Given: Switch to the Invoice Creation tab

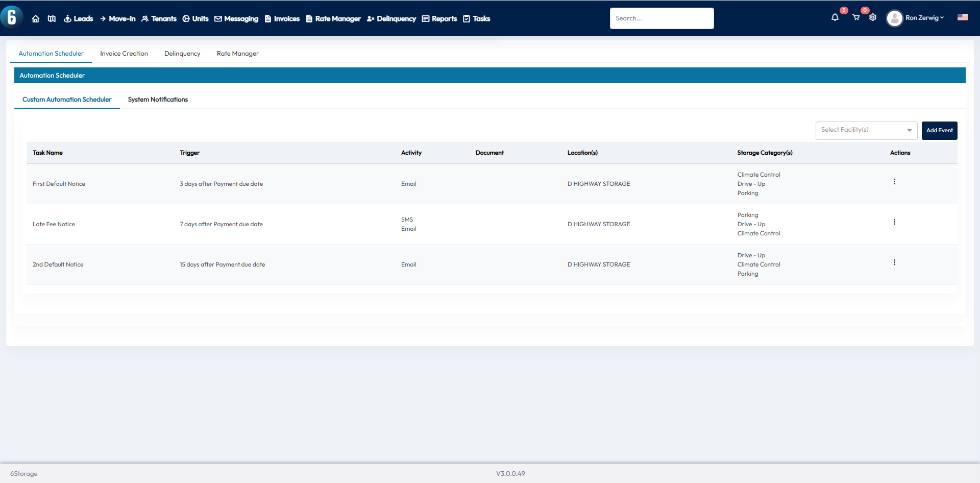Looking at the screenshot, I should (x=124, y=54).
